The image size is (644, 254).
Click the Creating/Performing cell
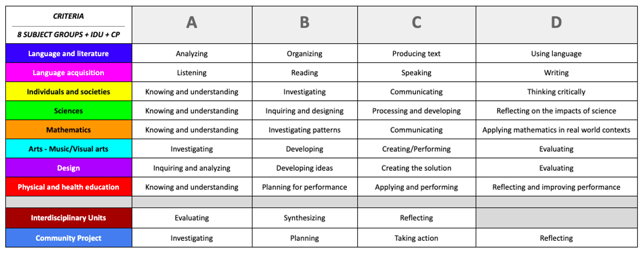click(417, 149)
